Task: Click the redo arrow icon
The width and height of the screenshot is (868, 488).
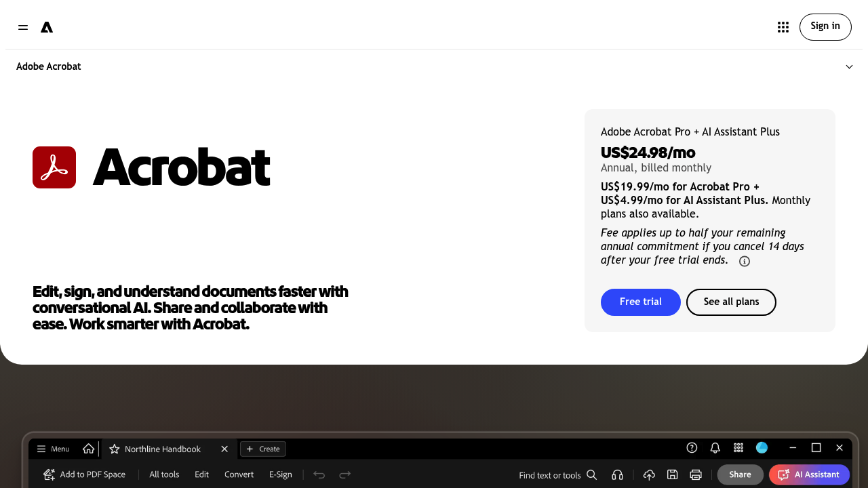Action: pyautogui.click(x=344, y=474)
